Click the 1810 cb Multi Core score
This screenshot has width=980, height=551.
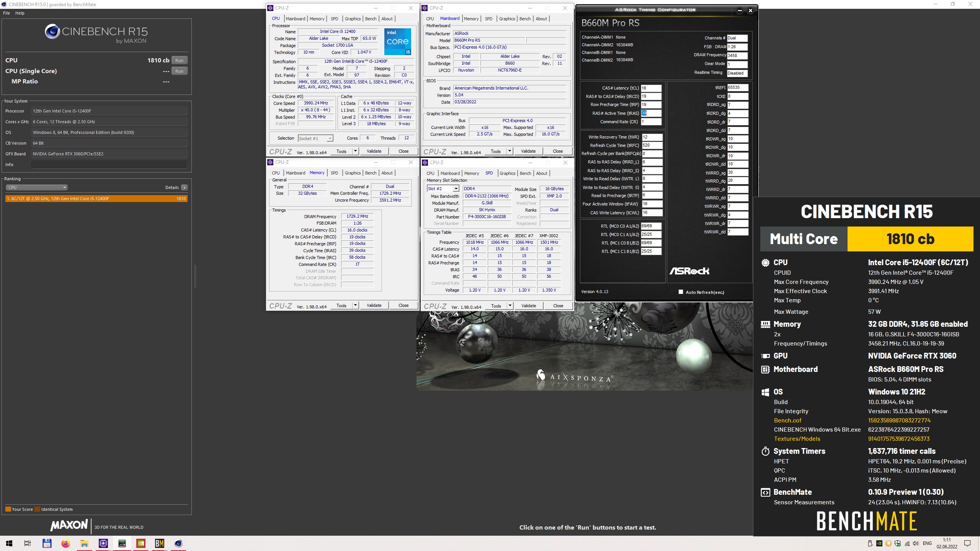pos(910,239)
